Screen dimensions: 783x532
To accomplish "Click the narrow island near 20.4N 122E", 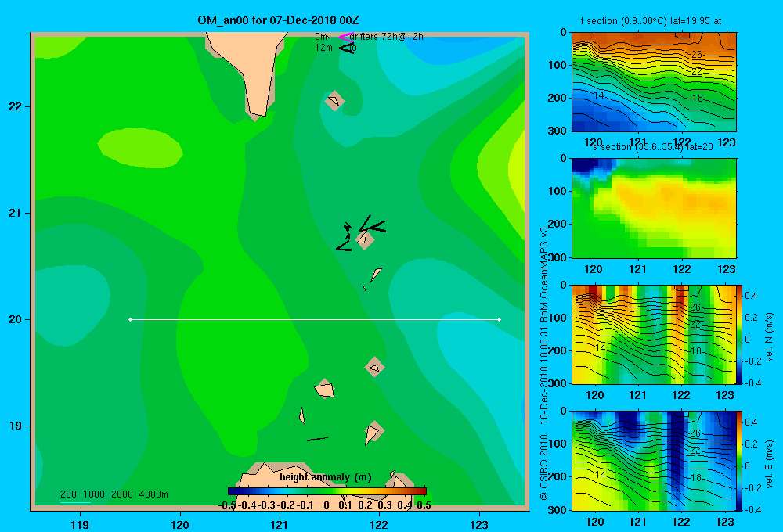I will [376, 275].
